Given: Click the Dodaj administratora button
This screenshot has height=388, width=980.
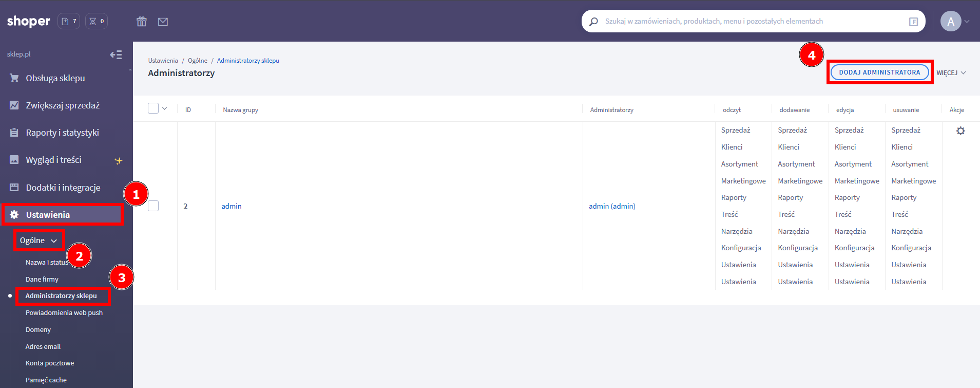Looking at the screenshot, I should (x=879, y=72).
